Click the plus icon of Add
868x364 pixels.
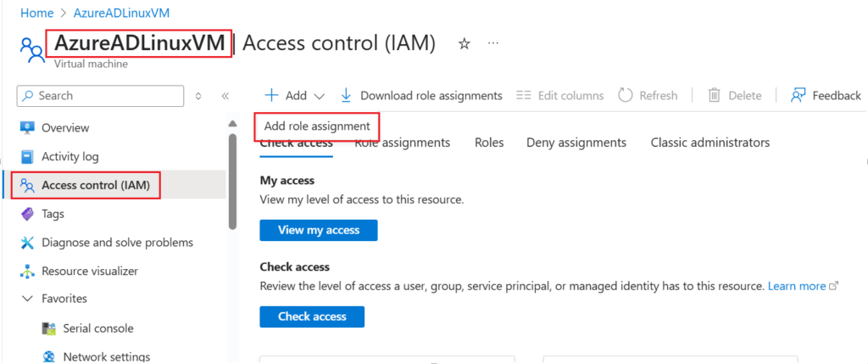272,95
